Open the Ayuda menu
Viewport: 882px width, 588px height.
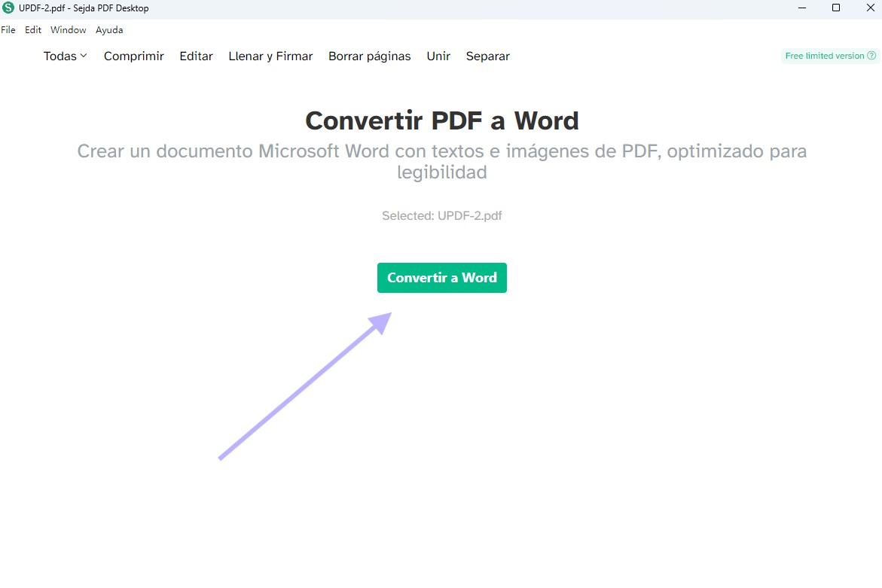pos(109,30)
